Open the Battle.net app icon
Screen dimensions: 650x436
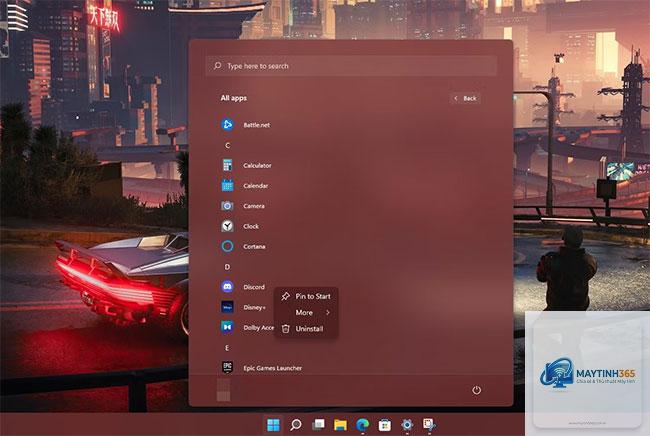[x=227, y=124]
